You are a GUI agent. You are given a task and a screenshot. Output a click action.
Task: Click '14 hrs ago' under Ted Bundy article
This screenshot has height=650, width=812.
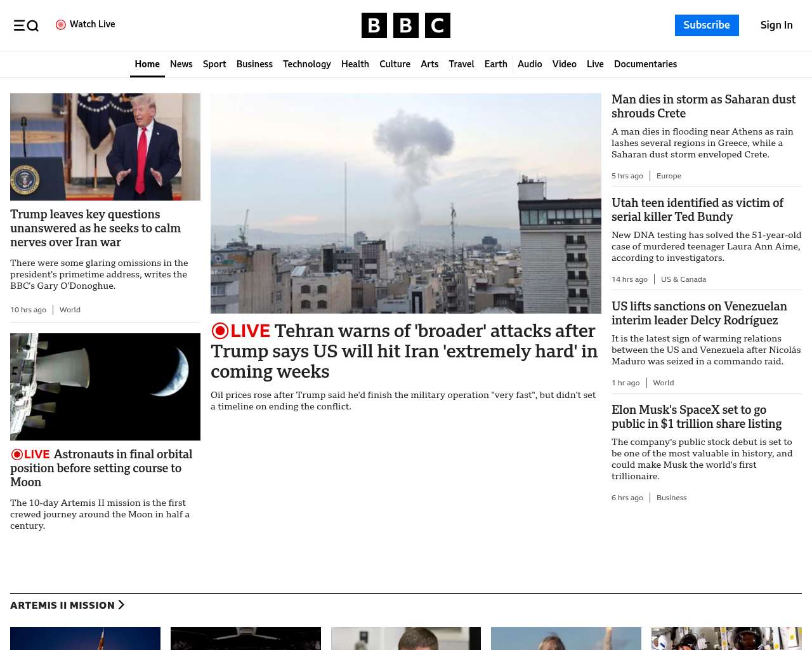pos(629,279)
